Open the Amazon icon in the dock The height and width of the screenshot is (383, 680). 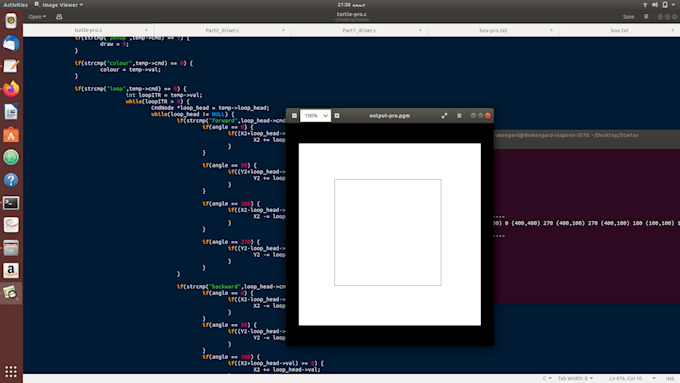pyautogui.click(x=11, y=270)
